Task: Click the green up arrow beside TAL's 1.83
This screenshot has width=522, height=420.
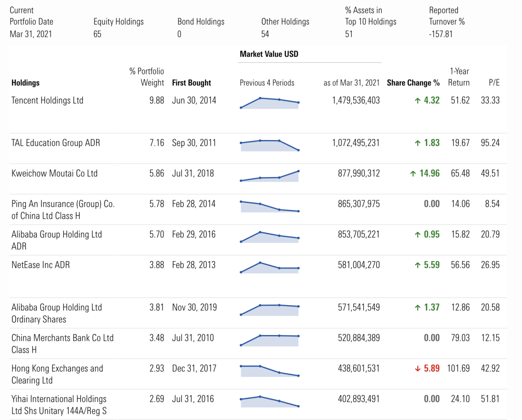Action: pos(418,143)
